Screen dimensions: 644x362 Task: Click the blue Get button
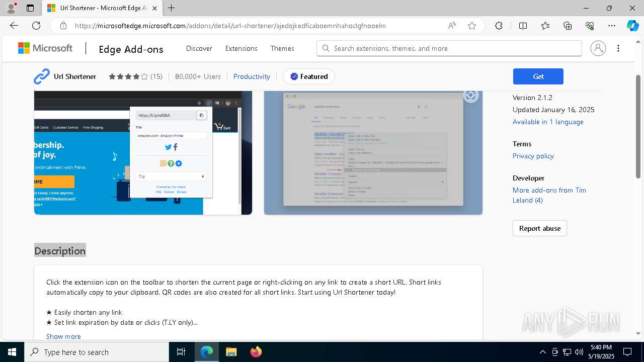click(538, 76)
